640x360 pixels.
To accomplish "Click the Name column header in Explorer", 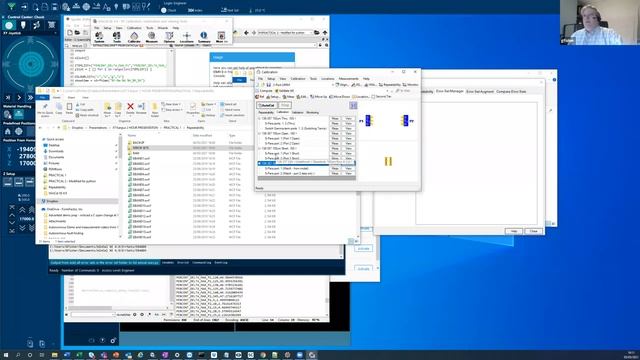I will 132,136.
